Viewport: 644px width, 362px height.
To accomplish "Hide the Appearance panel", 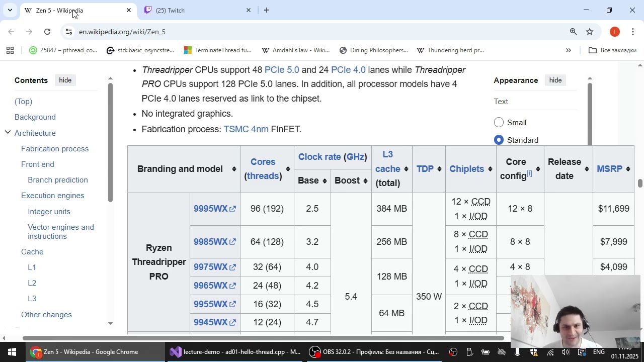I will [x=555, y=80].
